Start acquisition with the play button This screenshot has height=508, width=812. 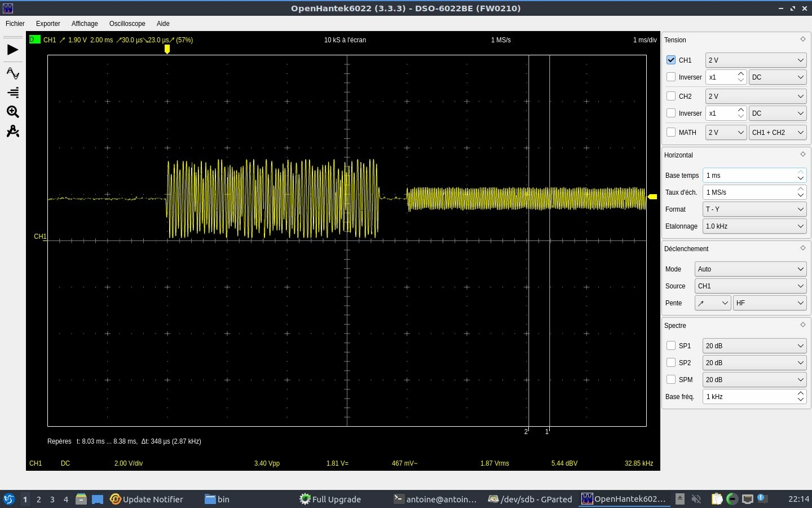12,50
